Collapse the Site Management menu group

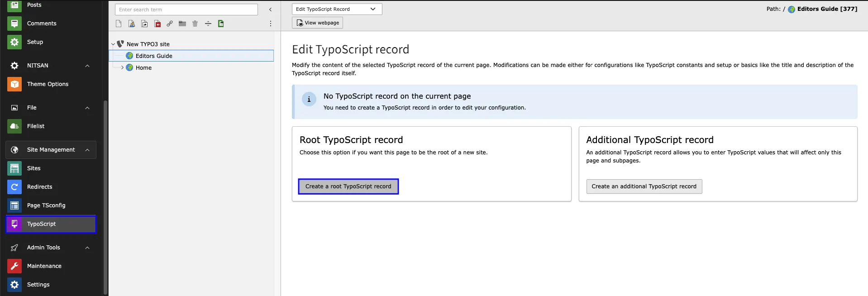(87, 150)
